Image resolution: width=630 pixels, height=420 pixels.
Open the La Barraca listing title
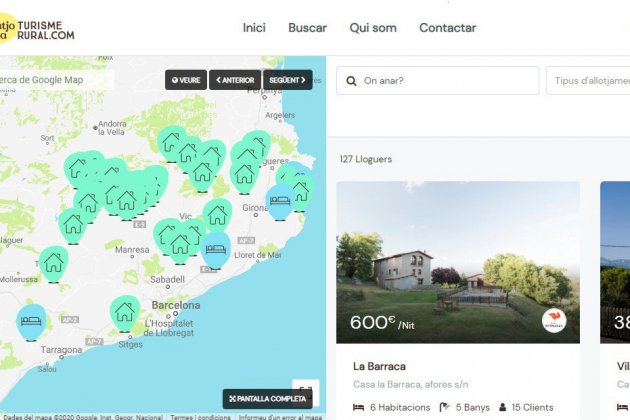click(x=379, y=366)
